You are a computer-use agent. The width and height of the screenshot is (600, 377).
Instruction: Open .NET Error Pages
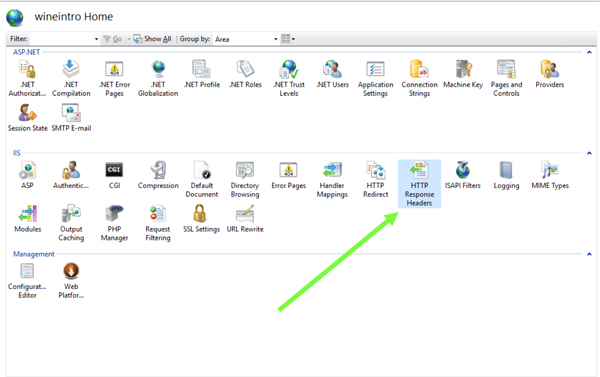coord(114,78)
